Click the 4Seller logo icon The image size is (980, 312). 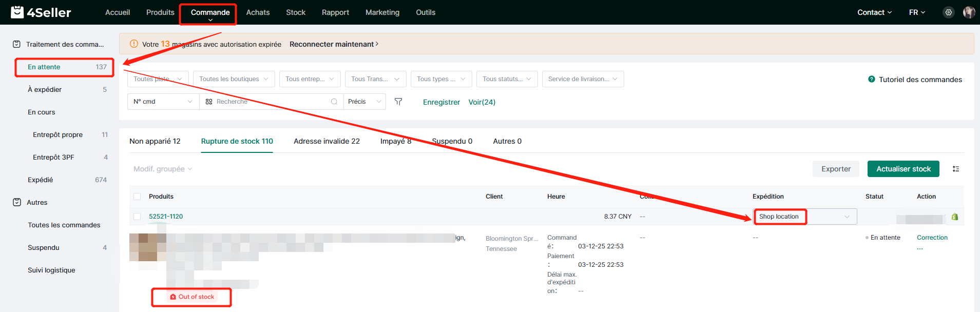(x=17, y=12)
